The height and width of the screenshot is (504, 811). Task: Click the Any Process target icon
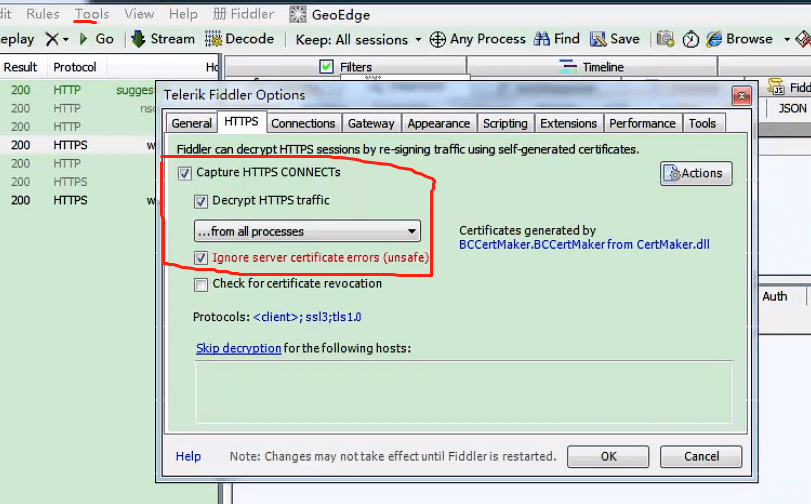point(437,39)
